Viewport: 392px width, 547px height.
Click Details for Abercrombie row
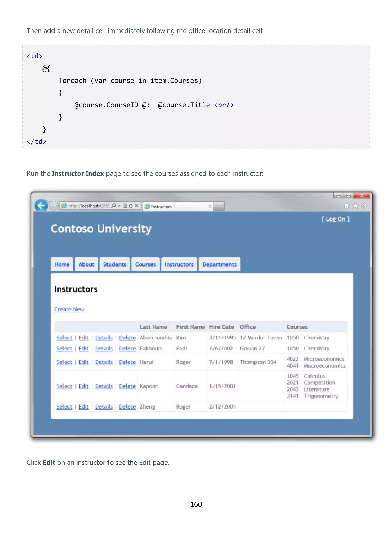(104, 338)
